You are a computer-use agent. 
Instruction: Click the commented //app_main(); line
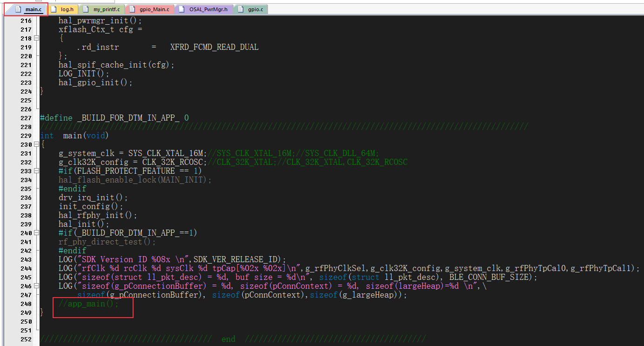pyautogui.click(x=88, y=304)
